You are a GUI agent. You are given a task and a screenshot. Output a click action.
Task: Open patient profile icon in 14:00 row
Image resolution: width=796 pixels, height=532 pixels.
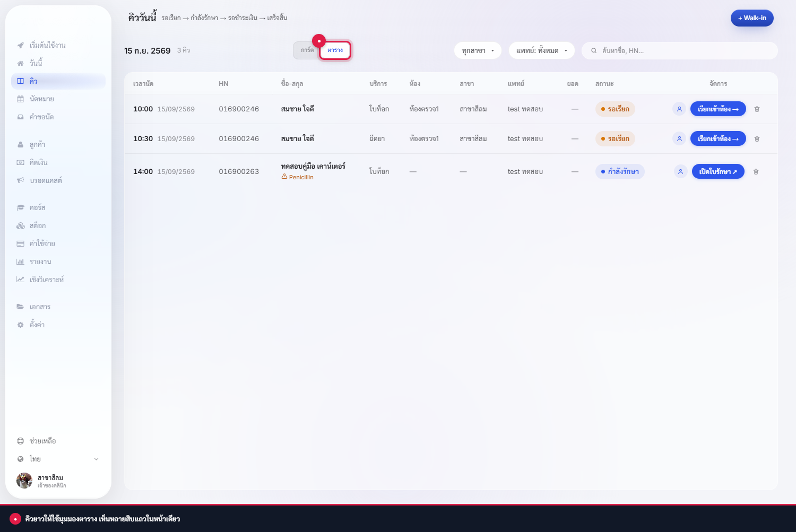[x=680, y=172]
